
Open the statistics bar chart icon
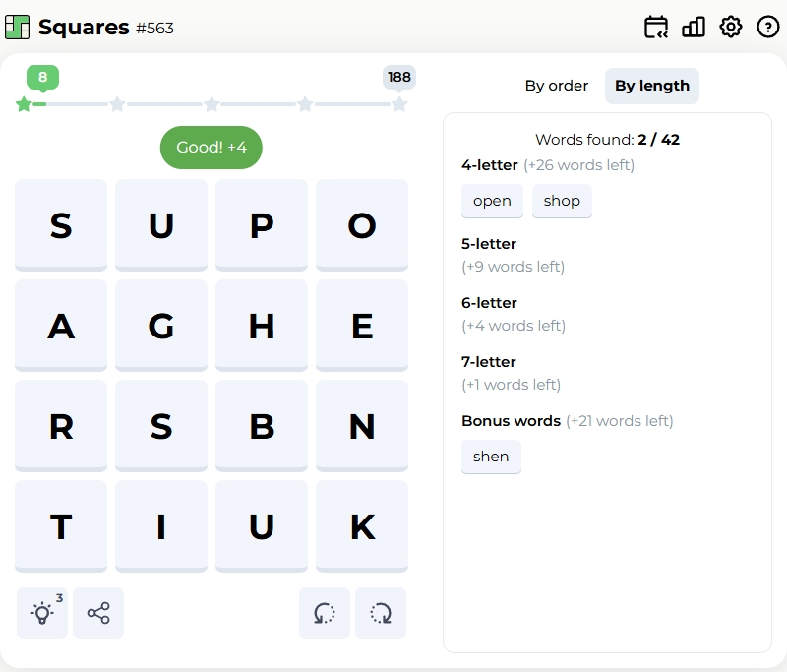click(x=694, y=28)
